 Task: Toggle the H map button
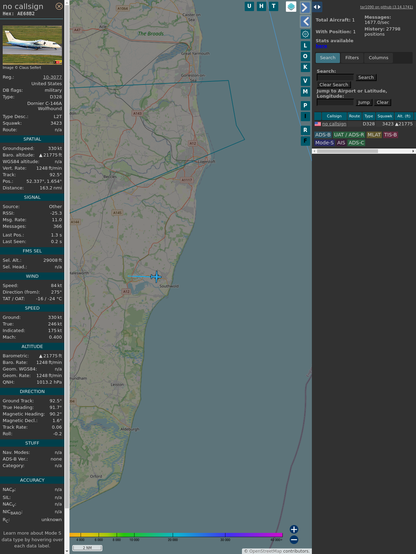(x=261, y=6)
